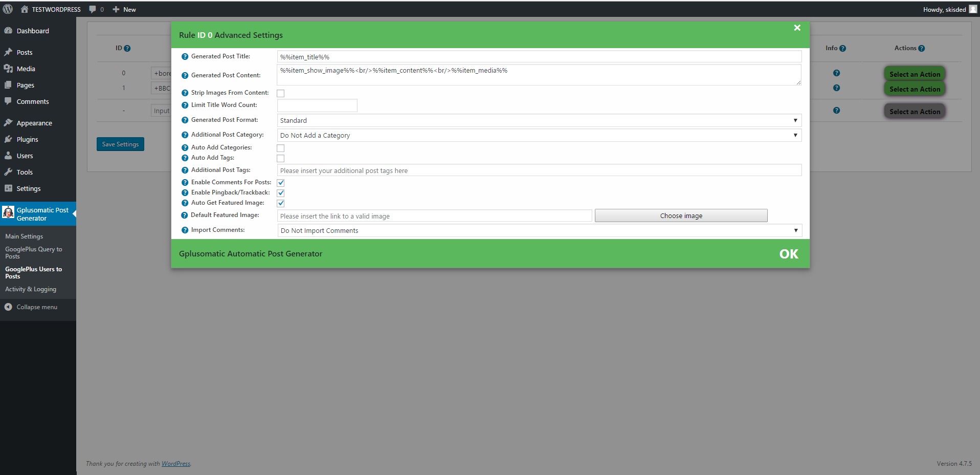
Task: Click the Choose image button
Action: (680, 215)
